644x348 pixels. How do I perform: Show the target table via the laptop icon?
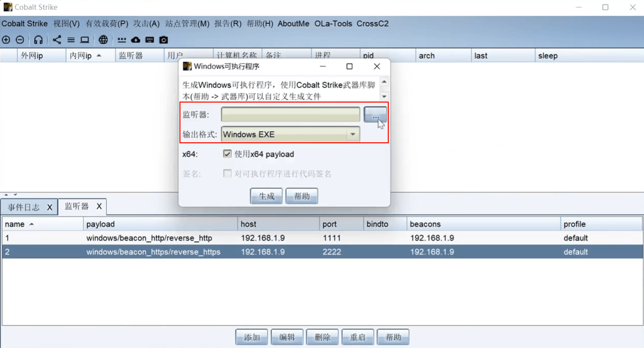(85, 40)
